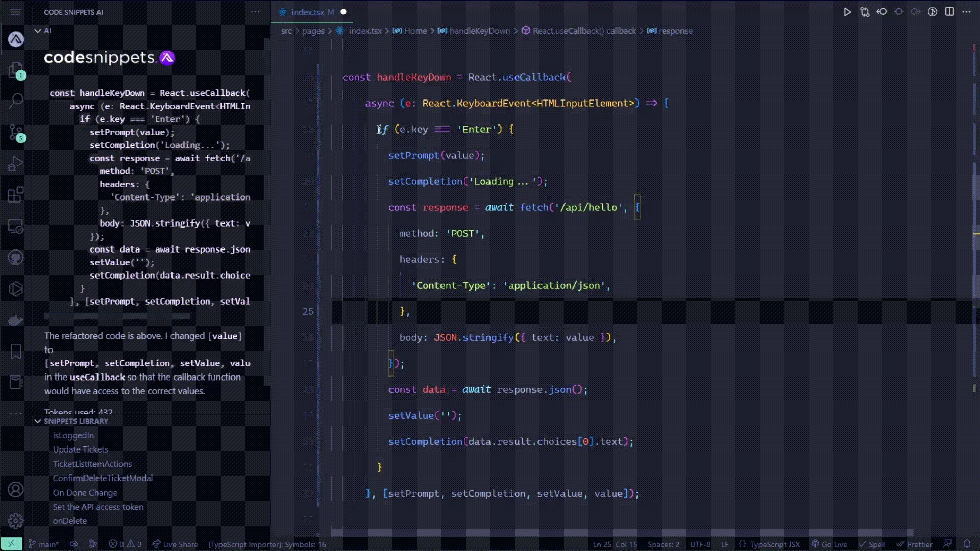
Task: Click Ln 25, Col 15 in the status bar
Action: pyautogui.click(x=615, y=544)
